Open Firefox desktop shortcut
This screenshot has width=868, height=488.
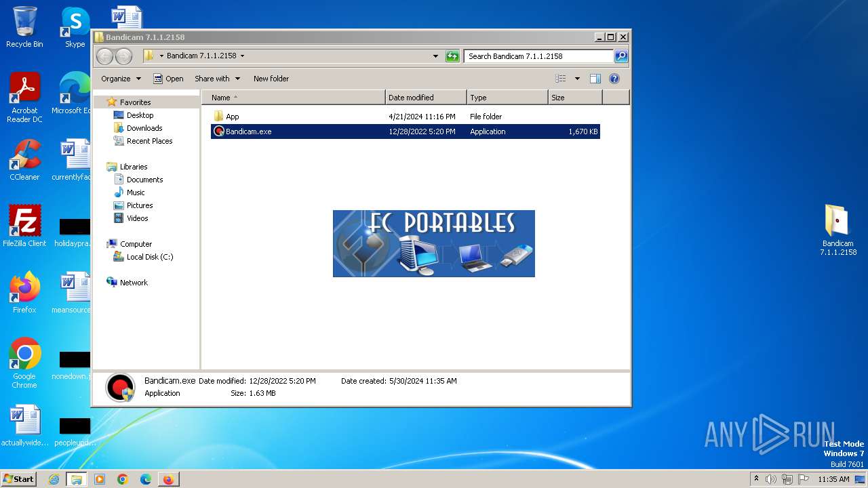24,292
